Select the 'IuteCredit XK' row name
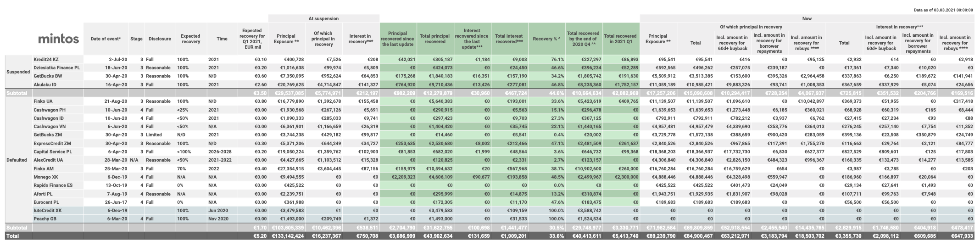 48,210
